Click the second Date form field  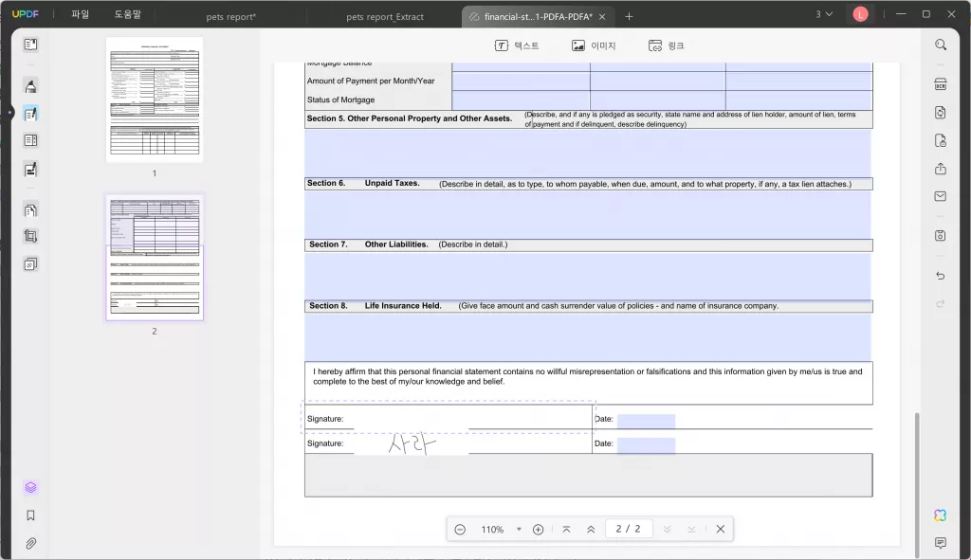[x=646, y=445]
